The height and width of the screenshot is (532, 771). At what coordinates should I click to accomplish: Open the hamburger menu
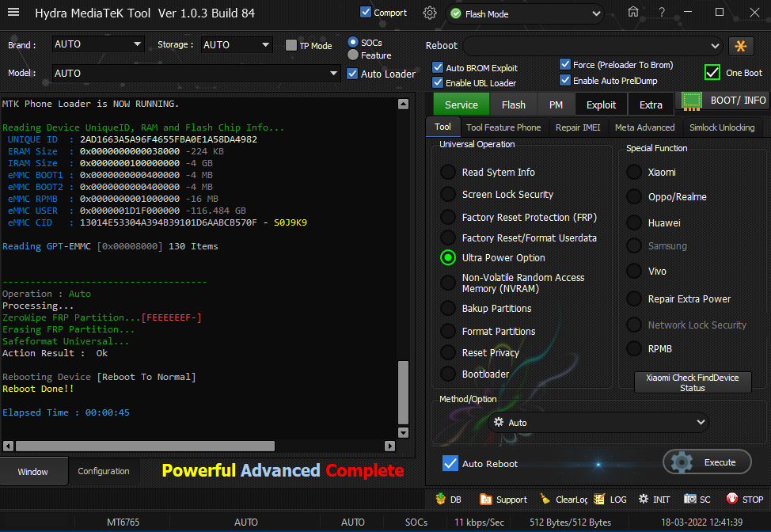pyautogui.click(x=13, y=13)
